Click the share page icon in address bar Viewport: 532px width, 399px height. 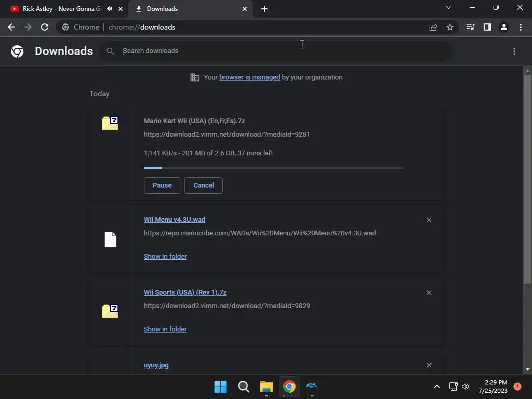[433, 27]
